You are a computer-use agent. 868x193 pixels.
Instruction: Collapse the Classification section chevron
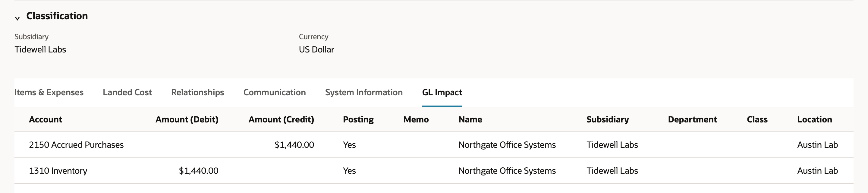17,19
